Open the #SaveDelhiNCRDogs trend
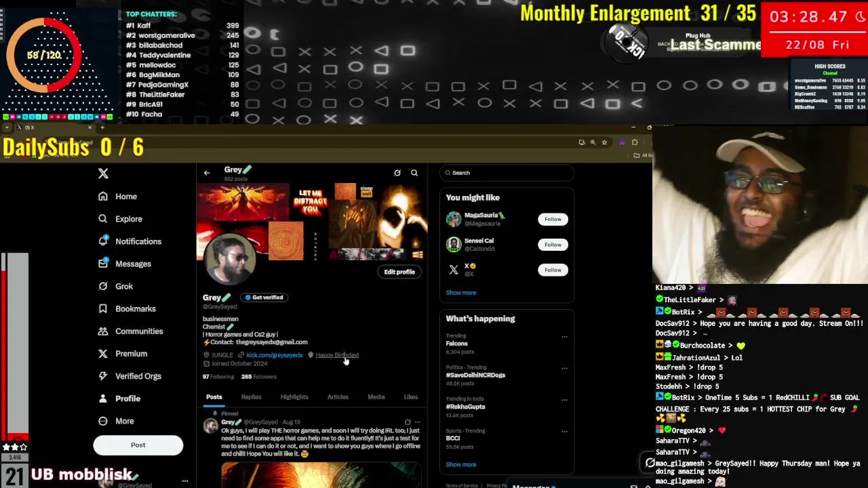The image size is (868, 488). click(x=475, y=375)
